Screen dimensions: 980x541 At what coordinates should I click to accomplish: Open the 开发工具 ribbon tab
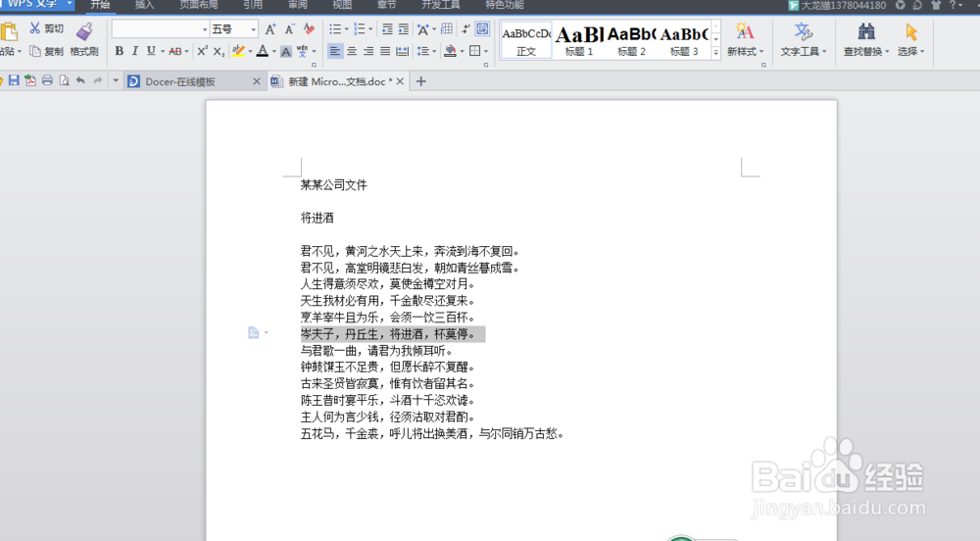(x=441, y=5)
